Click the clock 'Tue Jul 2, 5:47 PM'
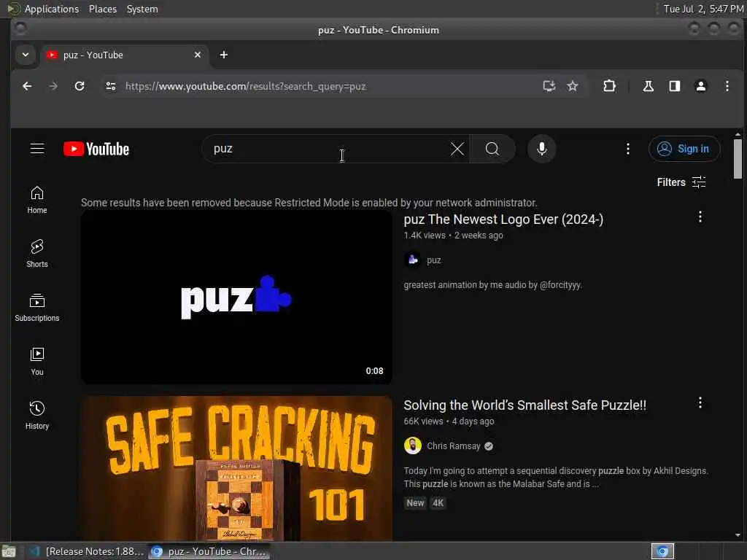747x560 pixels. (x=704, y=9)
